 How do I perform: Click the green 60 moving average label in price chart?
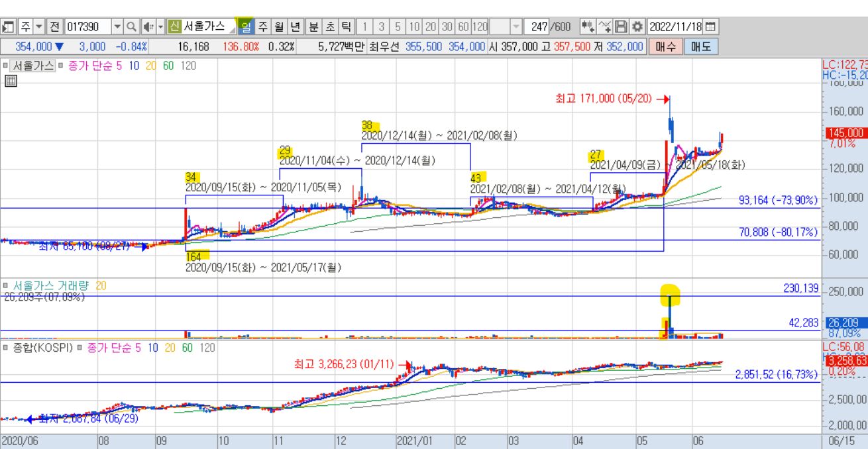[168, 66]
